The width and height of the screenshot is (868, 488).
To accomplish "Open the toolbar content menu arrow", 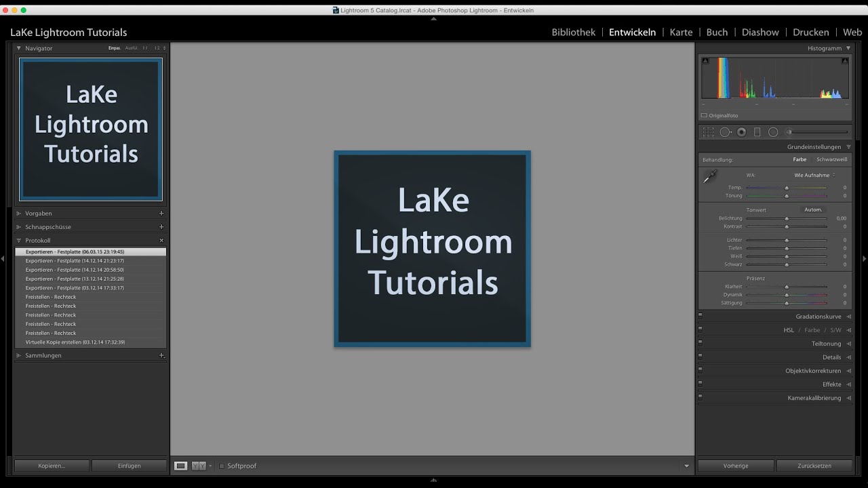I will point(686,466).
